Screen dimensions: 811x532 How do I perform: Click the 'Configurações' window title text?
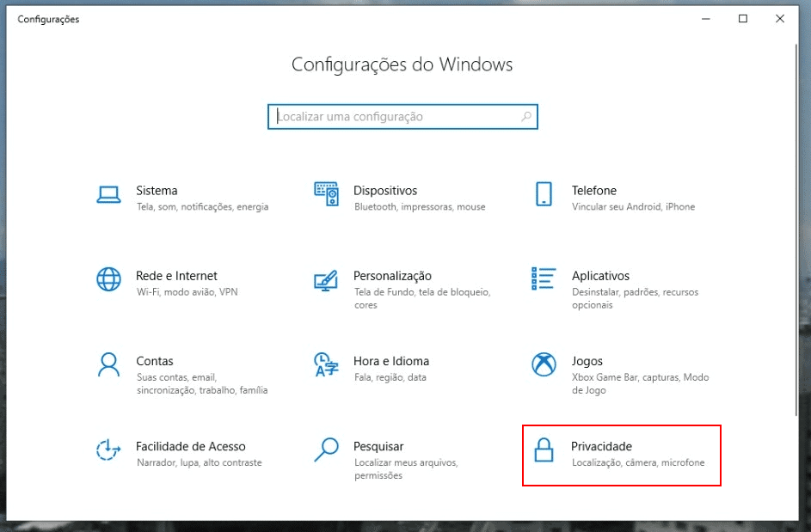pyautogui.click(x=49, y=19)
